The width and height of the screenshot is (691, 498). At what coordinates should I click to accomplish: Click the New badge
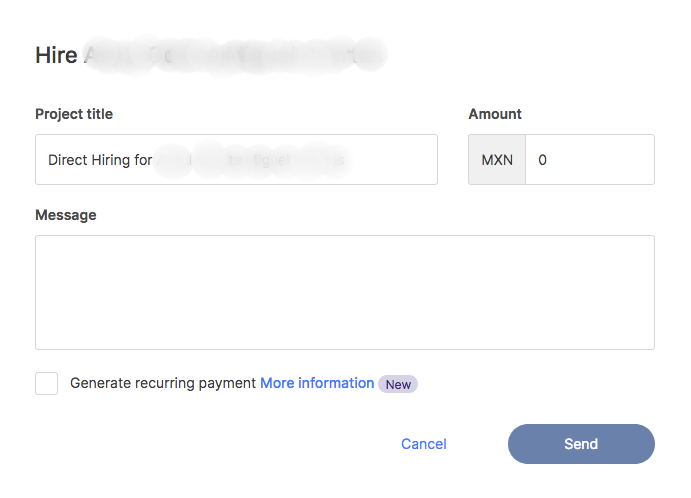tap(398, 384)
